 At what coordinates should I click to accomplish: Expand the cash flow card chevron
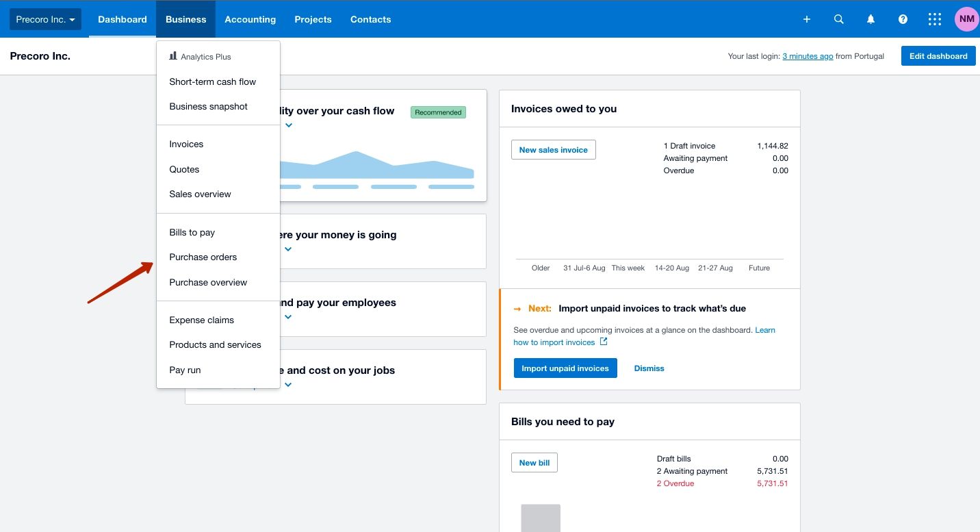click(x=289, y=125)
